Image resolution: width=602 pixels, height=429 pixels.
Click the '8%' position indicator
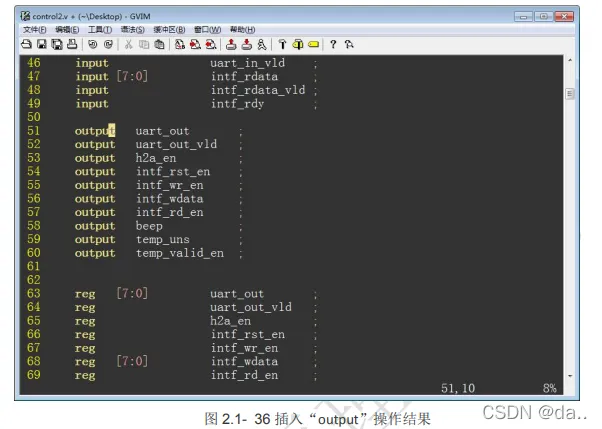[x=550, y=388]
